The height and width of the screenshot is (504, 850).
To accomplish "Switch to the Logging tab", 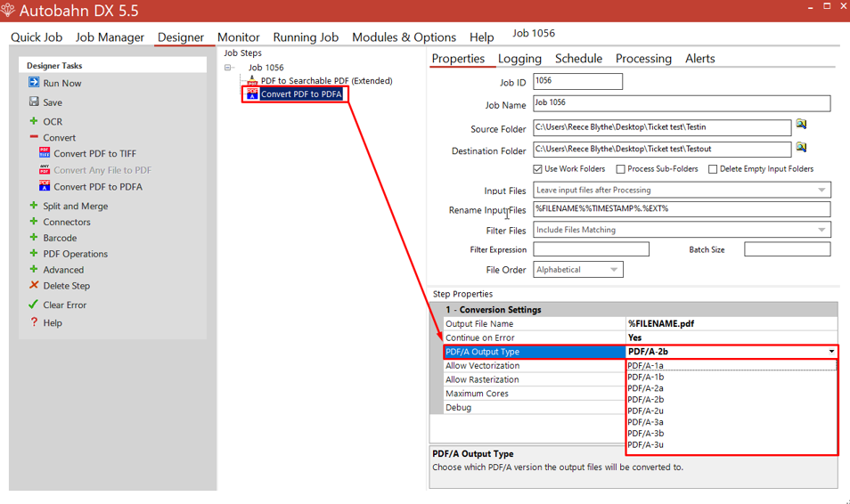I will (x=519, y=59).
